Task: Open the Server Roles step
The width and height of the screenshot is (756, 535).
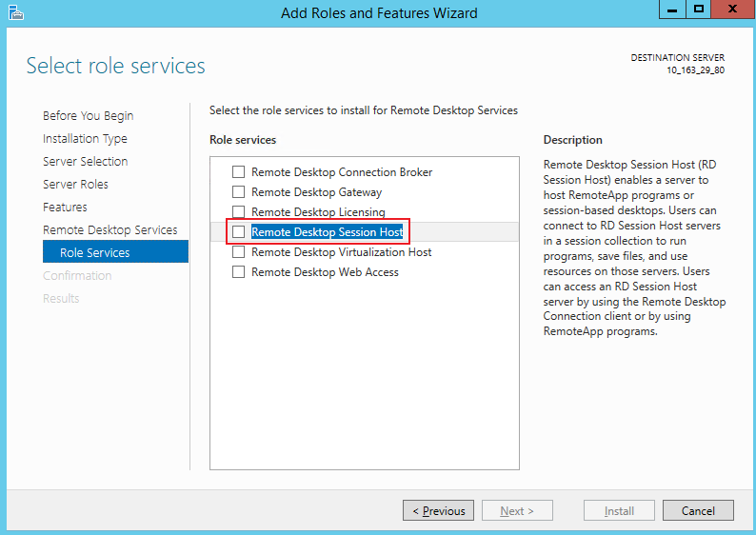Action: click(x=76, y=184)
